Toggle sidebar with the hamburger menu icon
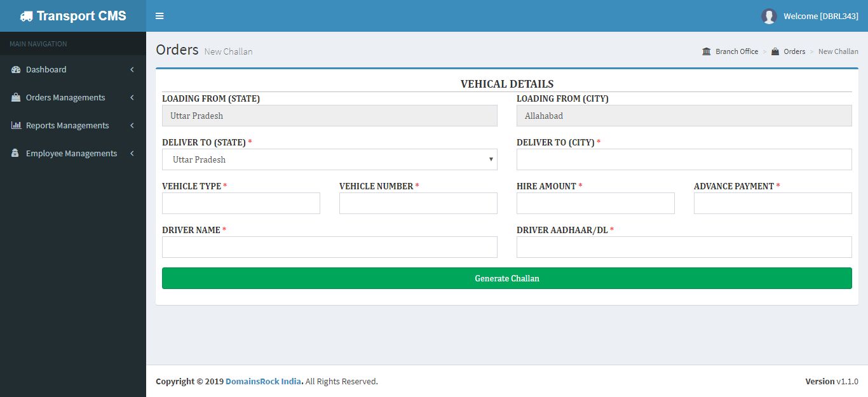Viewport: 868px width, 397px height. tap(159, 16)
